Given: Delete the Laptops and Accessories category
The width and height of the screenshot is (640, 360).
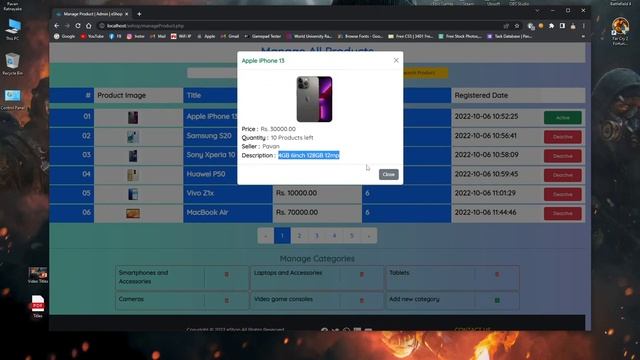Looking at the screenshot, I should coord(362,274).
